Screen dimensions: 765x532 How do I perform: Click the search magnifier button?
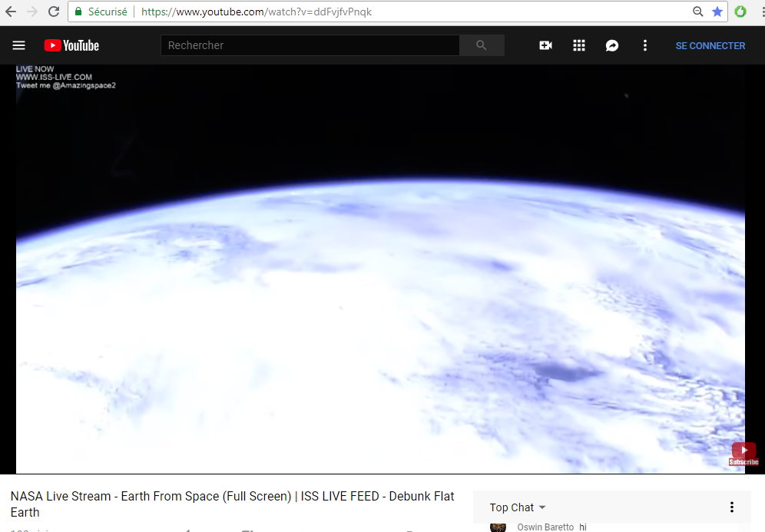tap(482, 45)
